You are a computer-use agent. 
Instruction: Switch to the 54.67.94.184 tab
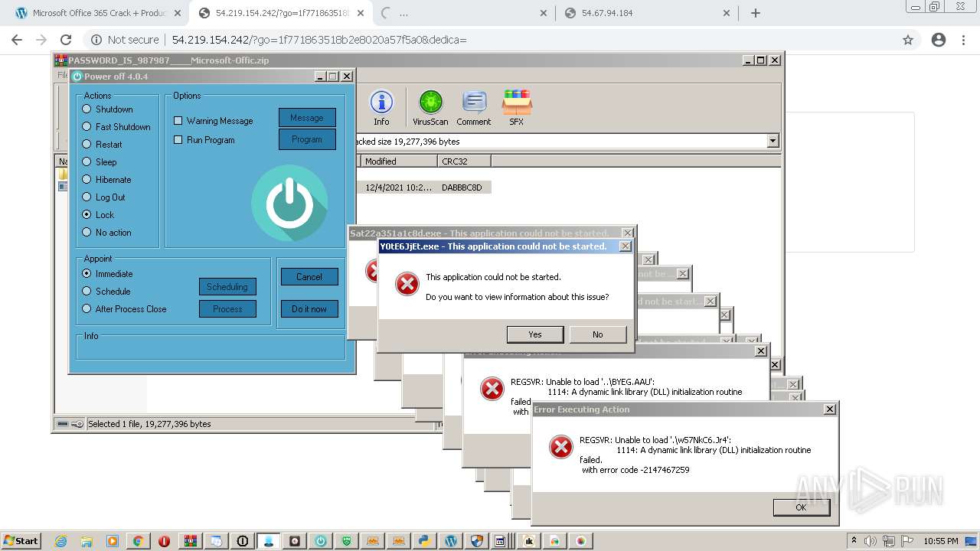coord(647,13)
